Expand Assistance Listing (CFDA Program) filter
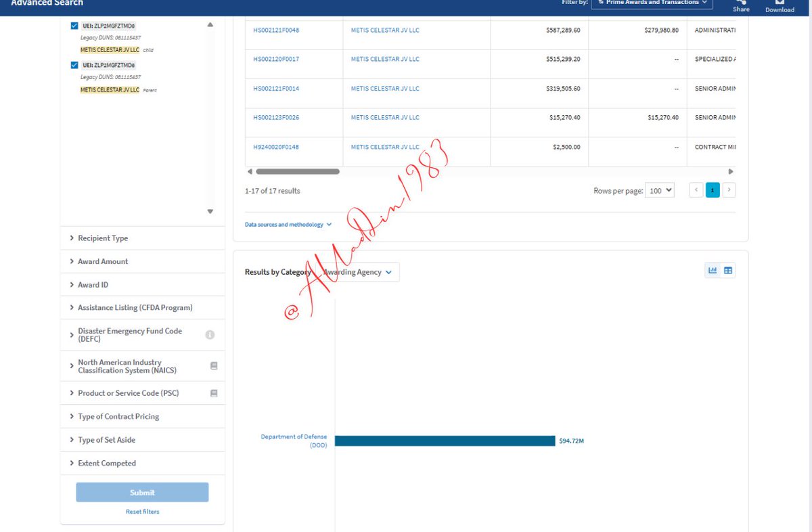This screenshot has width=812, height=532. [x=142, y=307]
